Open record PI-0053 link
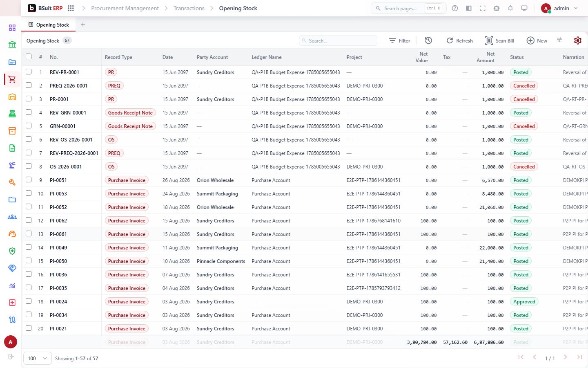This screenshot has height=368, width=588. point(58,194)
